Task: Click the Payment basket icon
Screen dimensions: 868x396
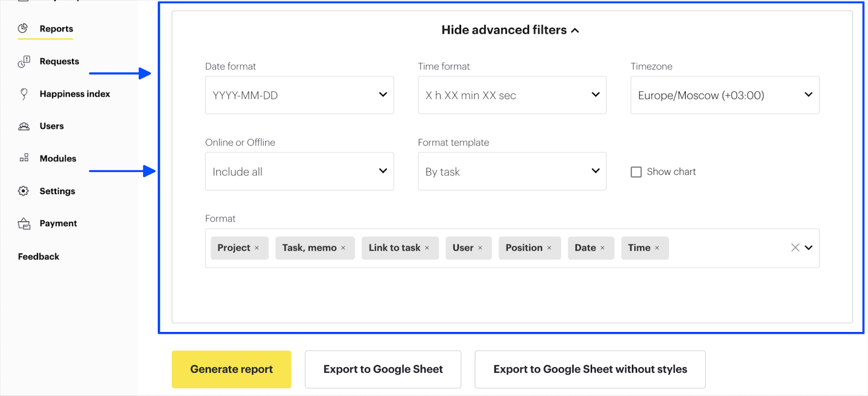Action: coord(24,223)
